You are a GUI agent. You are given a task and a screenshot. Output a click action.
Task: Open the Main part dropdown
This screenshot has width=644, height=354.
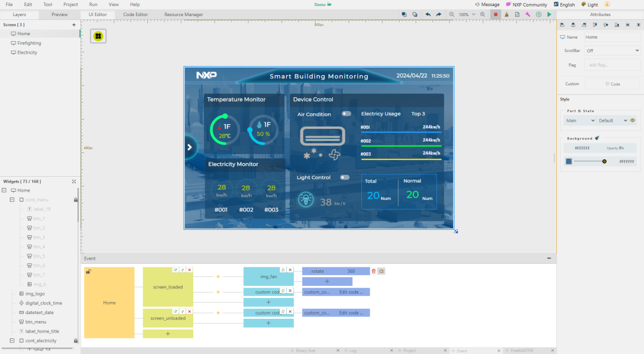click(x=580, y=121)
